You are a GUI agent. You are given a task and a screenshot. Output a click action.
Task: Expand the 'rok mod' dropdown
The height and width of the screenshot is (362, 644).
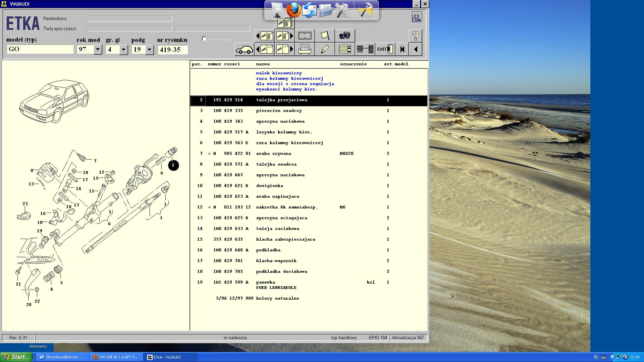point(98,50)
